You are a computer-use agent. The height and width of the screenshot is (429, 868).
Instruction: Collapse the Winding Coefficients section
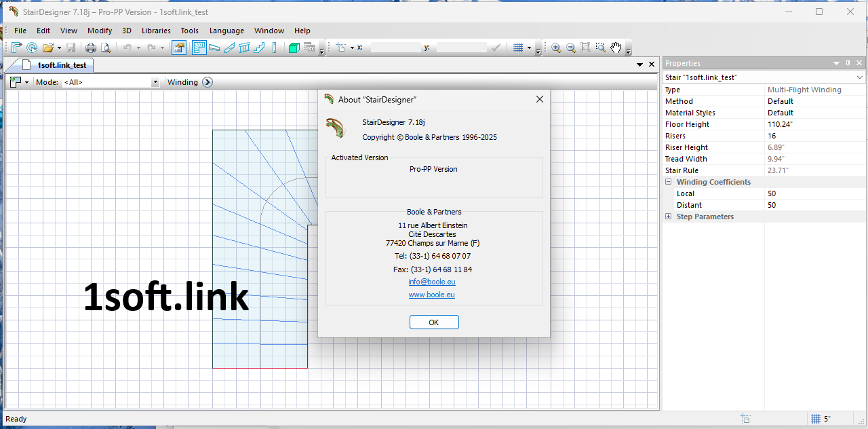[x=669, y=182]
